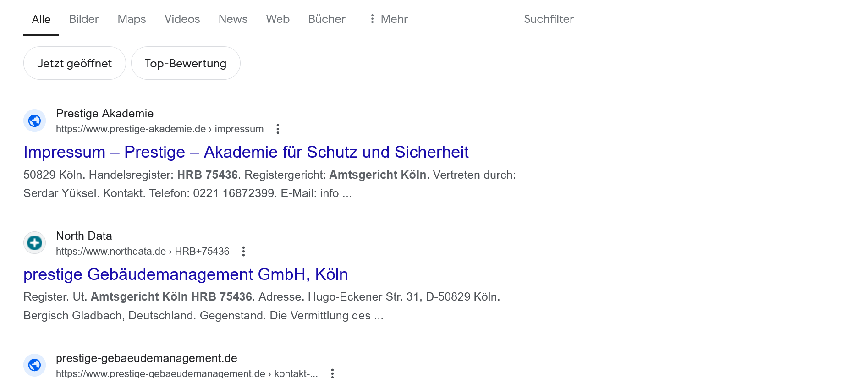Open three-dot options for Prestige Akademie result
This screenshot has height=378, width=868.
[278, 129]
